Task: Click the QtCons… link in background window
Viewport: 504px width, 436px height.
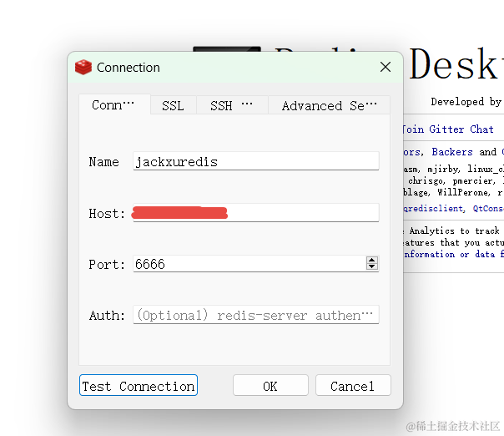Action: click(x=488, y=209)
